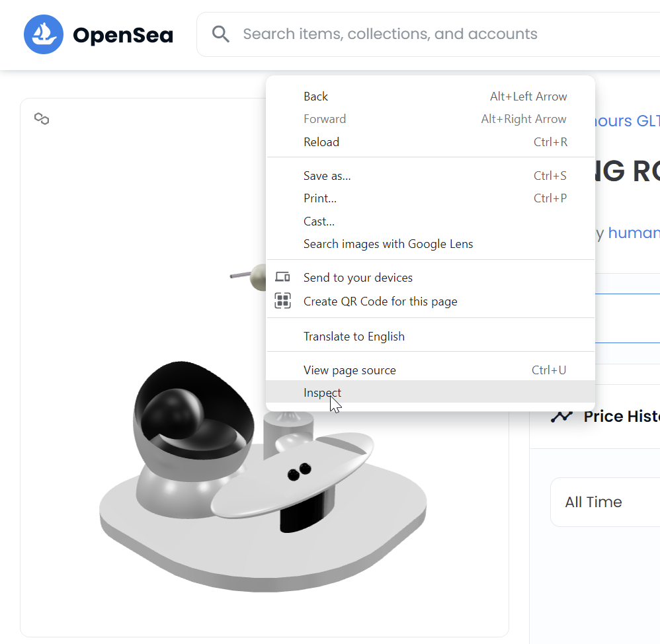The width and height of the screenshot is (660, 644).
Task: Select Reload from the context menu
Action: pos(430,142)
